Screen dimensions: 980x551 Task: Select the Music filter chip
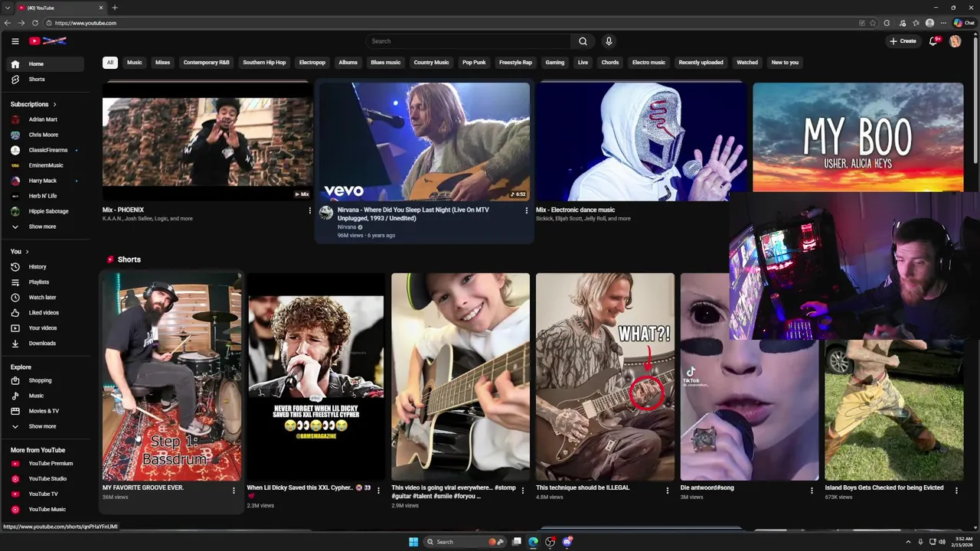(x=135, y=63)
